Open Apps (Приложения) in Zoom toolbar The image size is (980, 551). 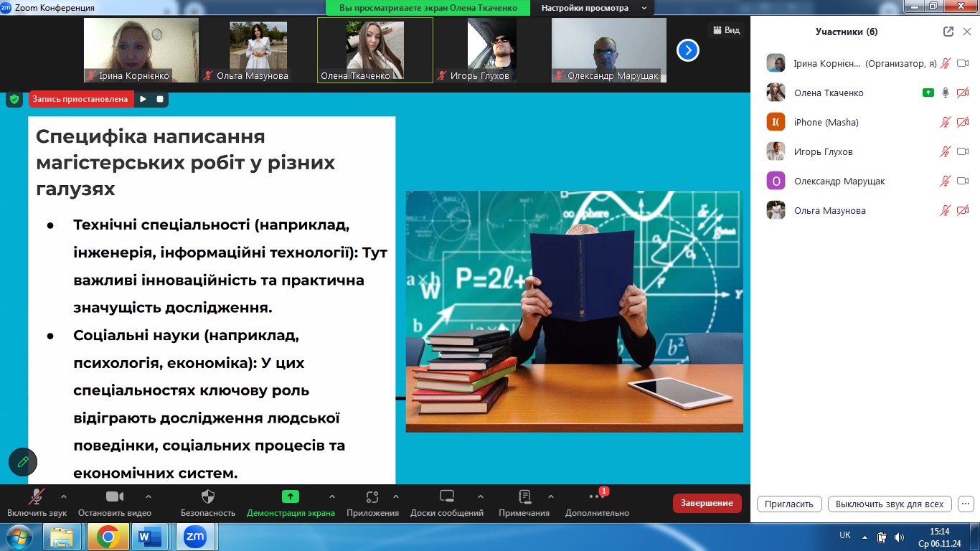click(x=372, y=497)
